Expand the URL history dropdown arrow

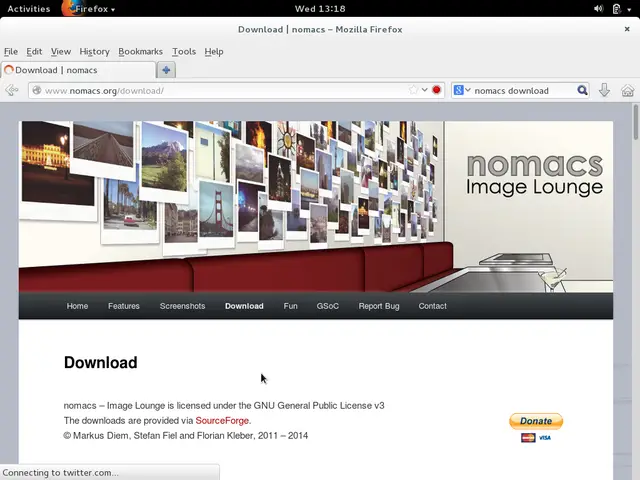pos(425,90)
